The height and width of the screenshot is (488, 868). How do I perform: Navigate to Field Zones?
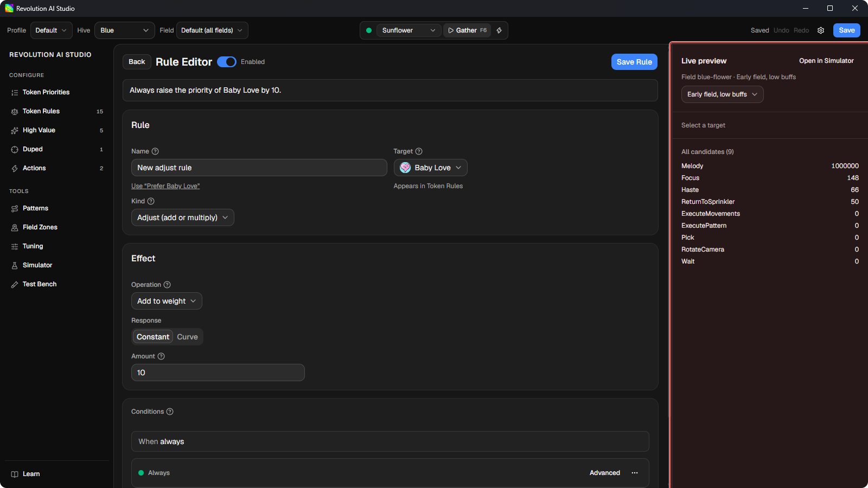tap(57, 227)
